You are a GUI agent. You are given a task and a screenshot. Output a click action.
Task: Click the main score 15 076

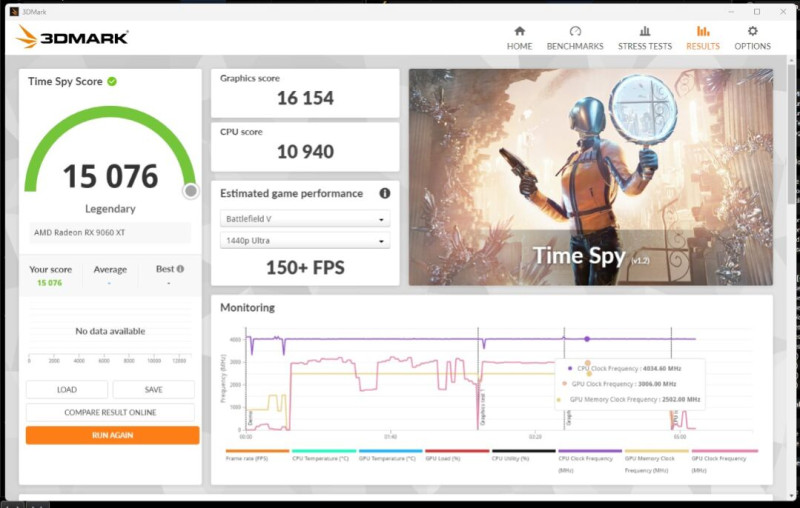pos(110,176)
